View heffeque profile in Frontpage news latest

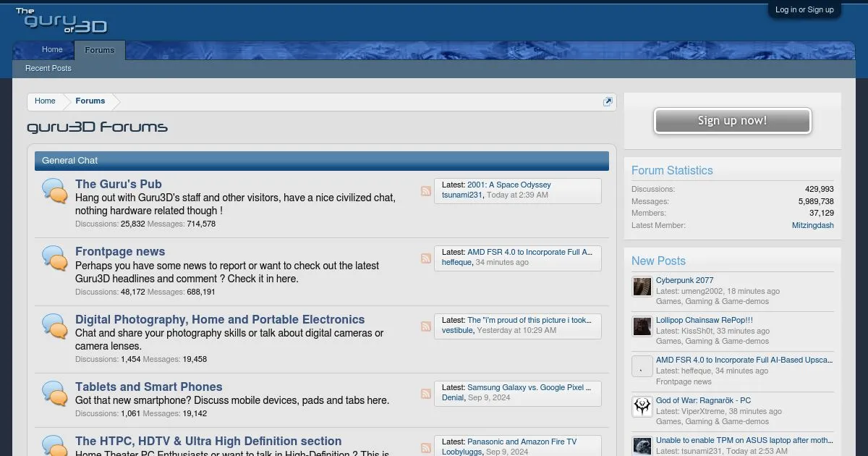[x=456, y=262]
